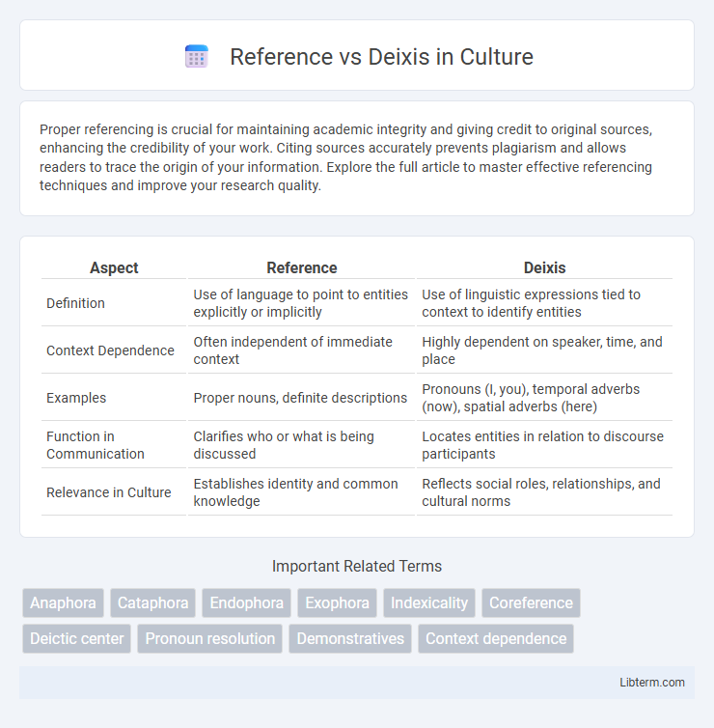Click 'Use of linguistic expressions tied to context' cell

pyautogui.click(x=544, y=303)
